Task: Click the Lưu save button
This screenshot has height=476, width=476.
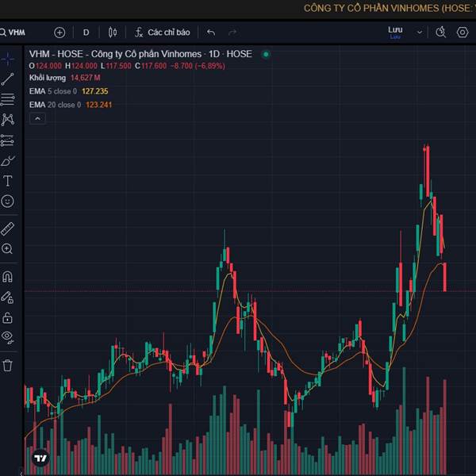Action: (395, 33)
